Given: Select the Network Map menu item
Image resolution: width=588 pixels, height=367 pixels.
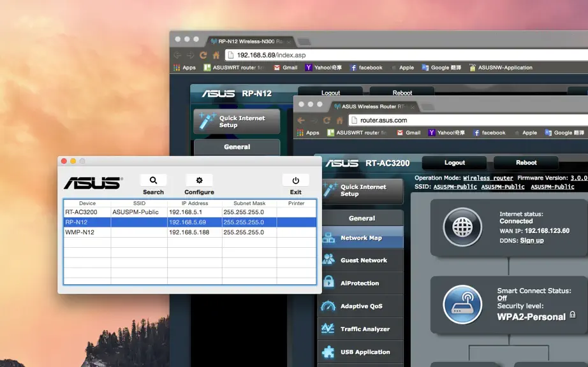Looking at the screenshot, I should (361, 238).
